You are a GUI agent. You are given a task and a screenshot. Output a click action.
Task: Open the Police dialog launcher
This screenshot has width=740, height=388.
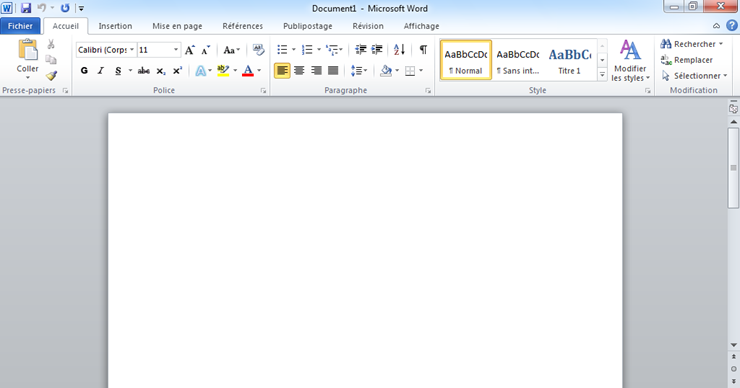(263, 91)
